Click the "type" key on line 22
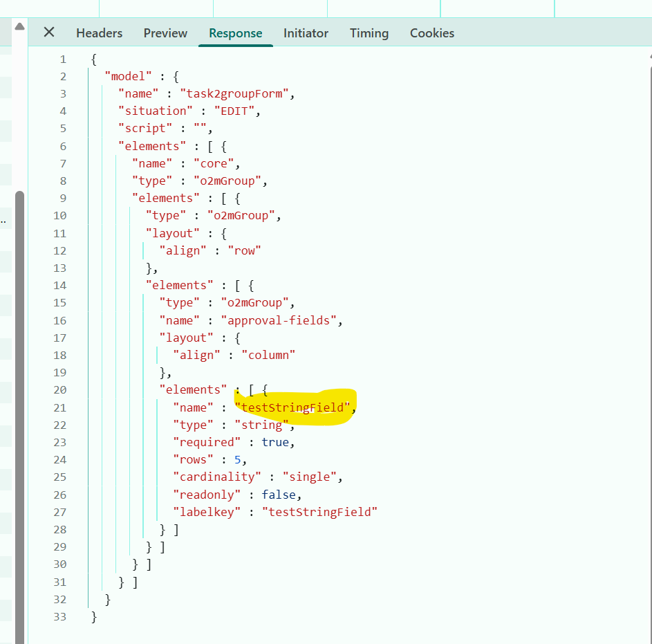This screenshot has width=652, height=644. click(193, 425)
